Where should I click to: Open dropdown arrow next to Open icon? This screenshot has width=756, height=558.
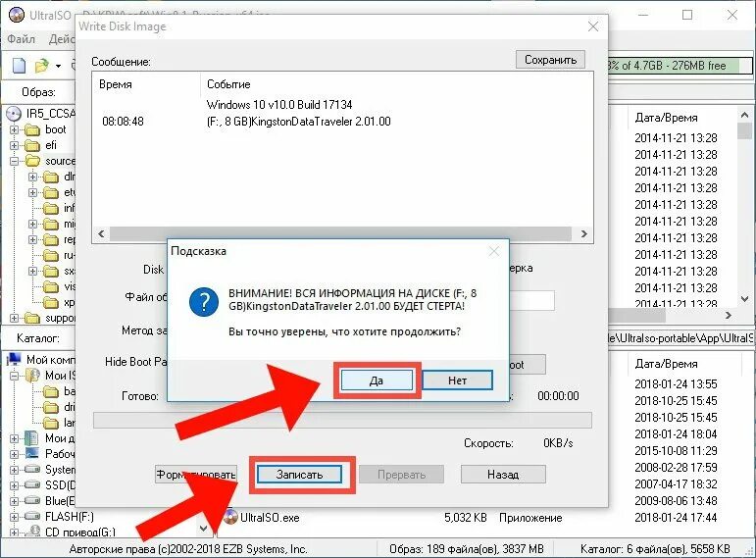[58, 66]
